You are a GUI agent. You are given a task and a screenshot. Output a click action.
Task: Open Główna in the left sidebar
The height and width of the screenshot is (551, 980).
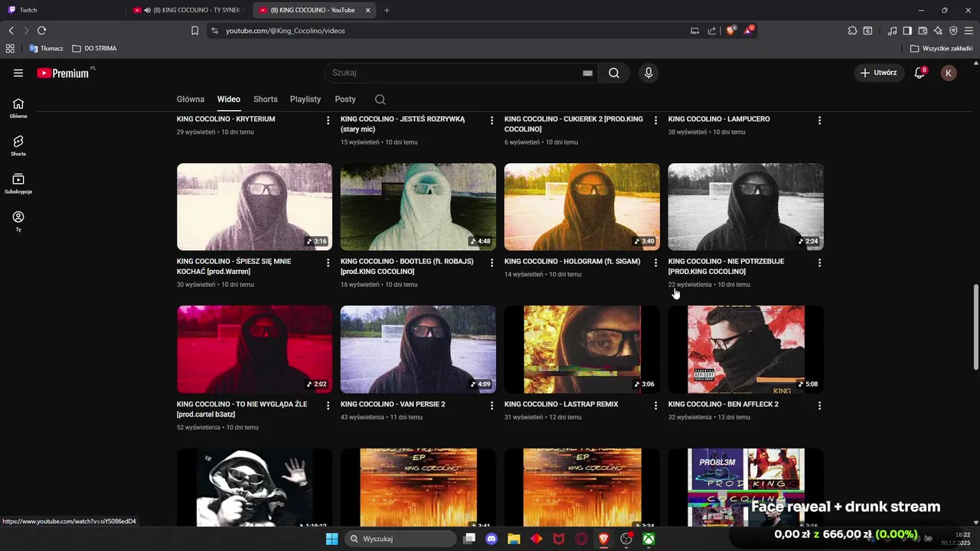[x=18, y=108]
